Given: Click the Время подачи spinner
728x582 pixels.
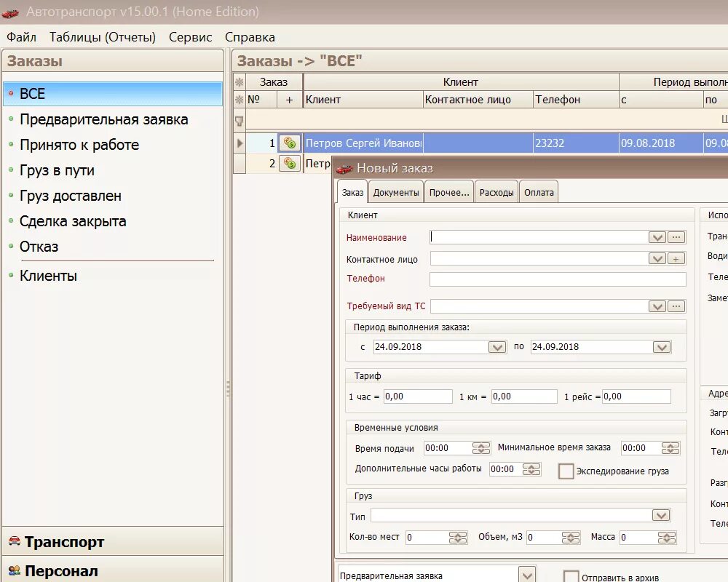Looking at the screenshot, I should (x=481, y=448).
